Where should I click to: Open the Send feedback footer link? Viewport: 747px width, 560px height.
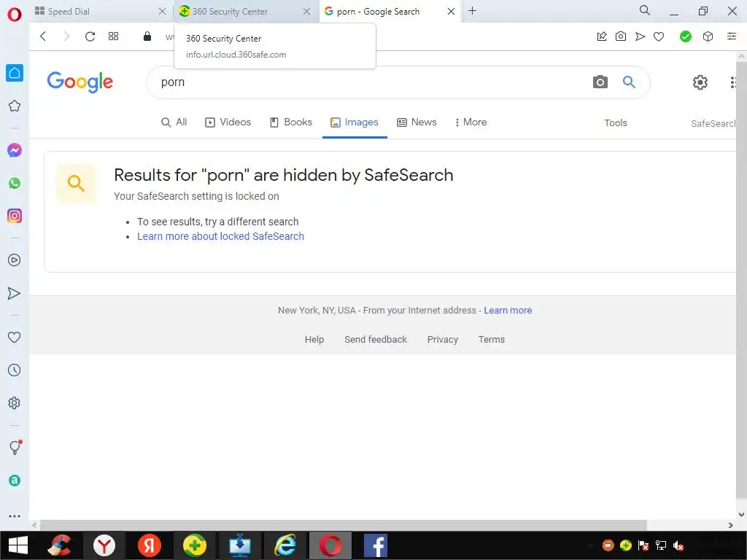pos(376,340)
